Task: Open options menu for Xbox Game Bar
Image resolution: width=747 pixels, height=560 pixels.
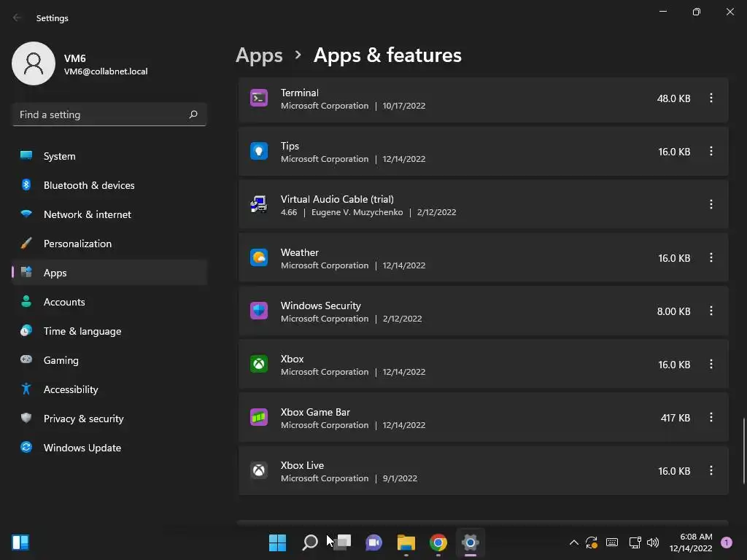Action: pos(711,418)
